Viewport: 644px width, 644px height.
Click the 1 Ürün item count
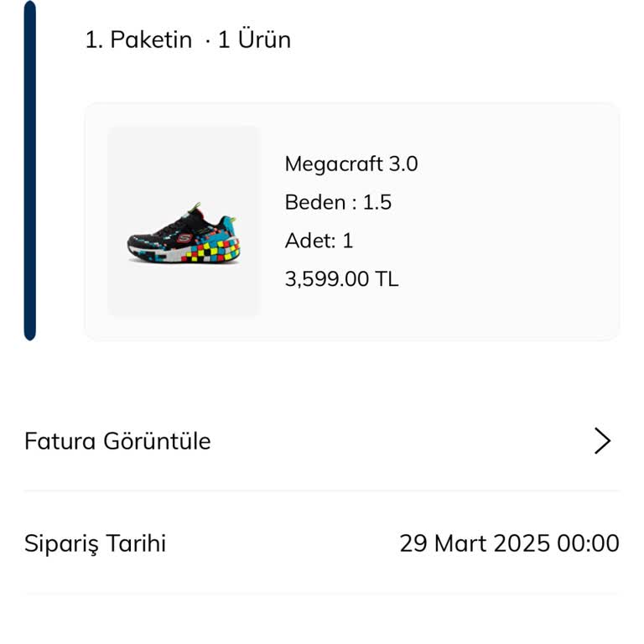254,39
